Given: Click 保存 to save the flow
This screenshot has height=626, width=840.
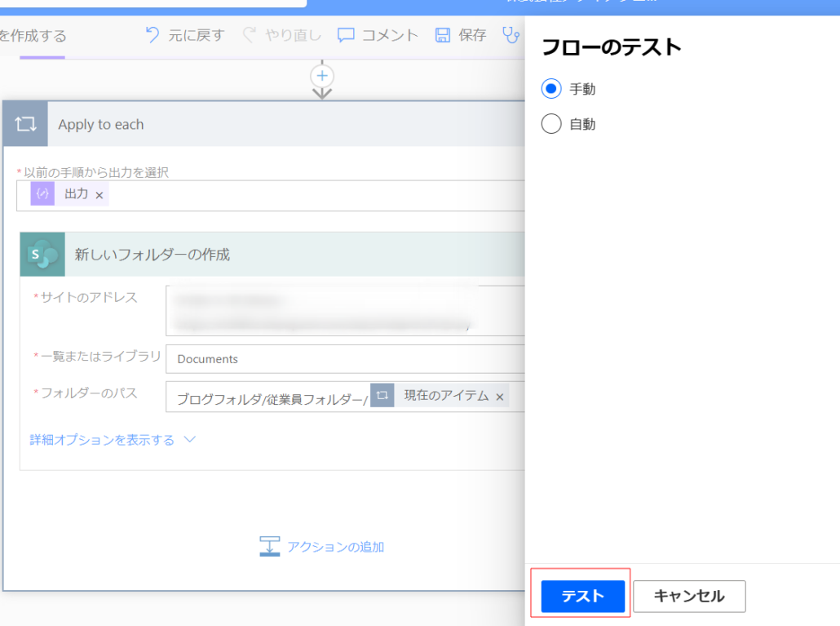Looking at the screenshot, I should 461,35.
